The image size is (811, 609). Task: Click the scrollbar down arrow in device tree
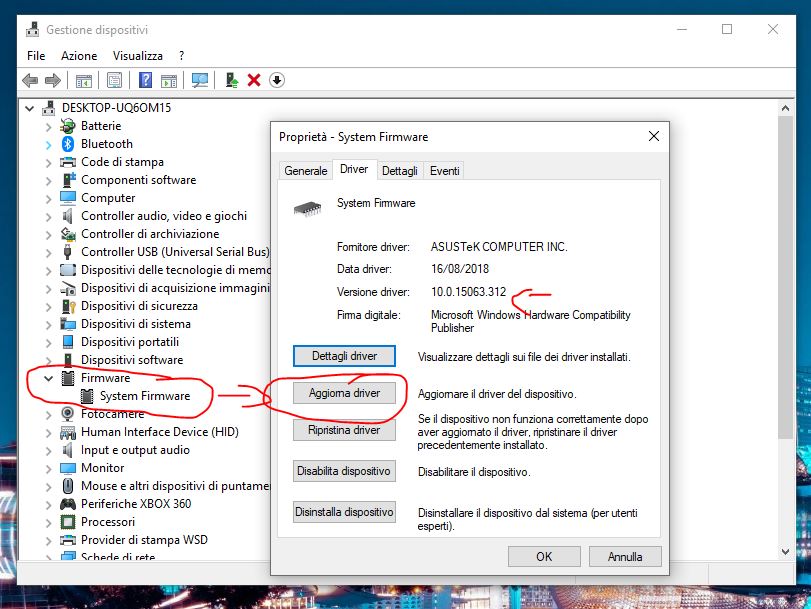[x=785, y=552]
